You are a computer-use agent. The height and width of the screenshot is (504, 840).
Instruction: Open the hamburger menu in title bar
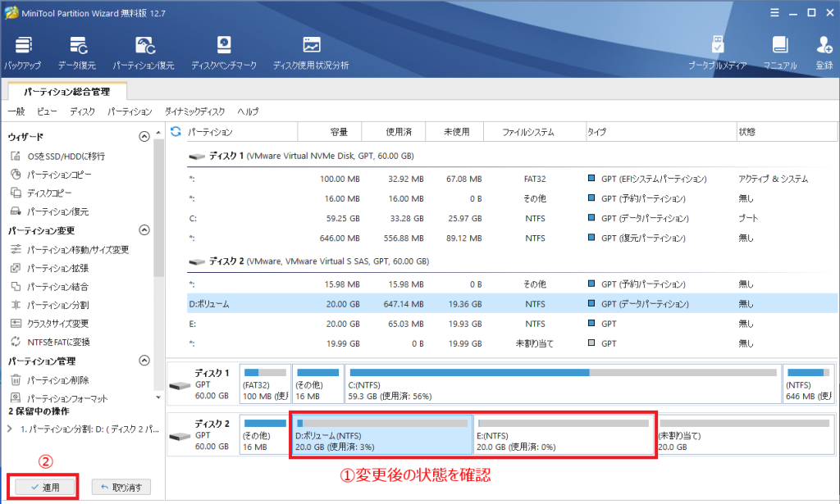[x=774, y=13]
